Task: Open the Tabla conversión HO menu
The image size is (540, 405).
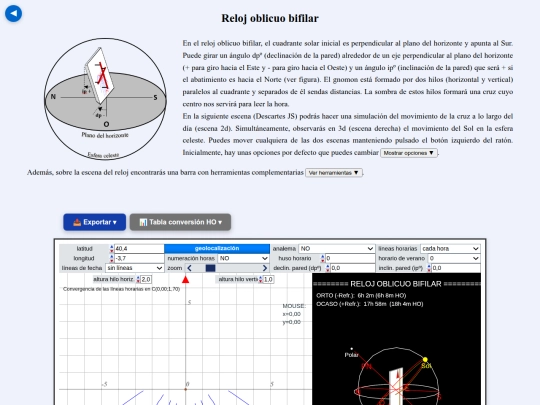Action: point(180,222)
